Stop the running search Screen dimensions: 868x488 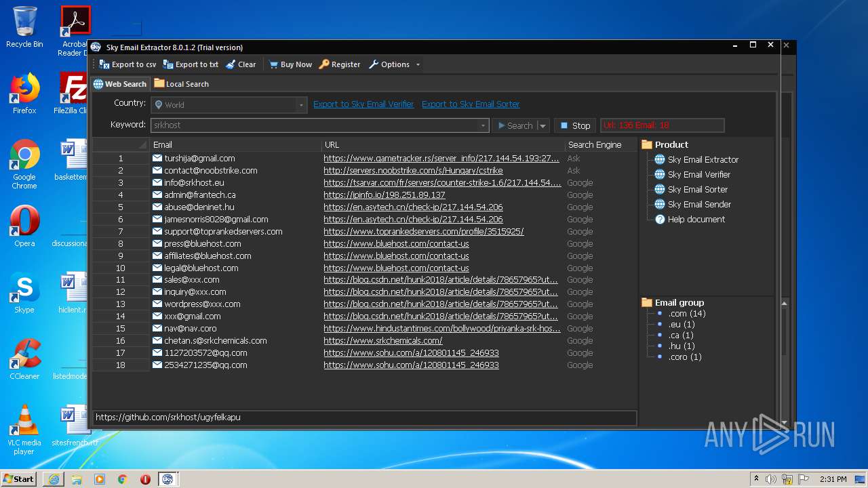(x=575, y=125)
